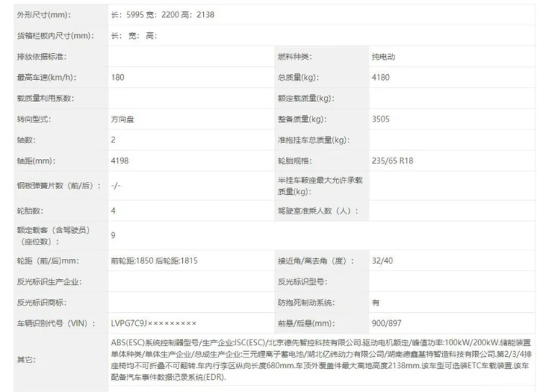Select the VIN value LVPG7C9J×××××××××
Image resolution: width=540 pixels, height=392 pixels.
click(x=153, y=324)
